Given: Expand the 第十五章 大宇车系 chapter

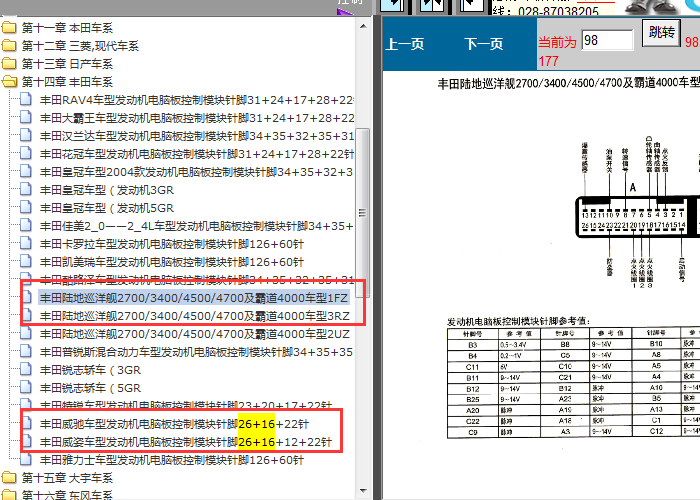Looking at the screenshot, I should click(x=9, y=478).
